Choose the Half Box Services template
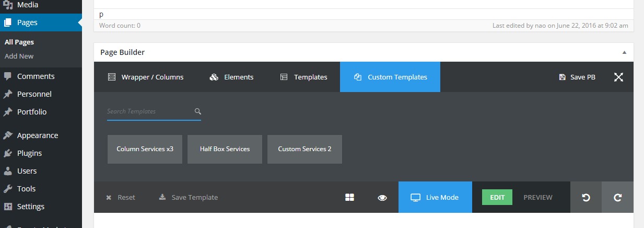This screenshot has width=644, height=228. 225,149
